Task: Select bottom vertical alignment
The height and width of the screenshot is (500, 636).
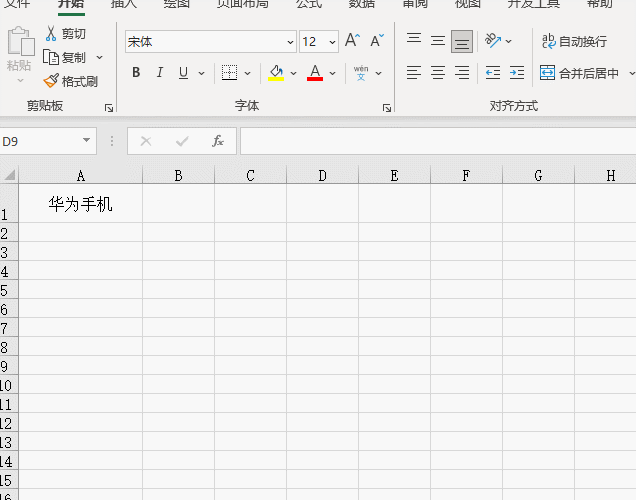Action: 462,41
